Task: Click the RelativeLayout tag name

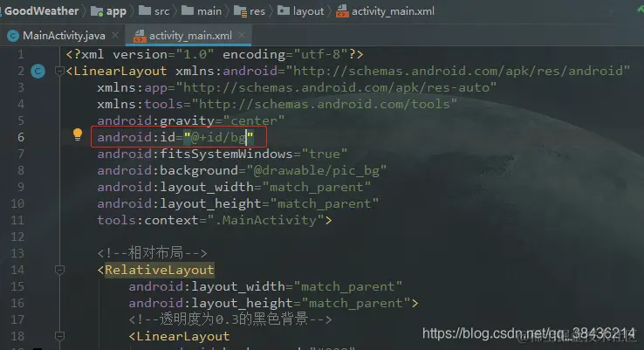Action: pyautogui.click(x=160, y=270)
